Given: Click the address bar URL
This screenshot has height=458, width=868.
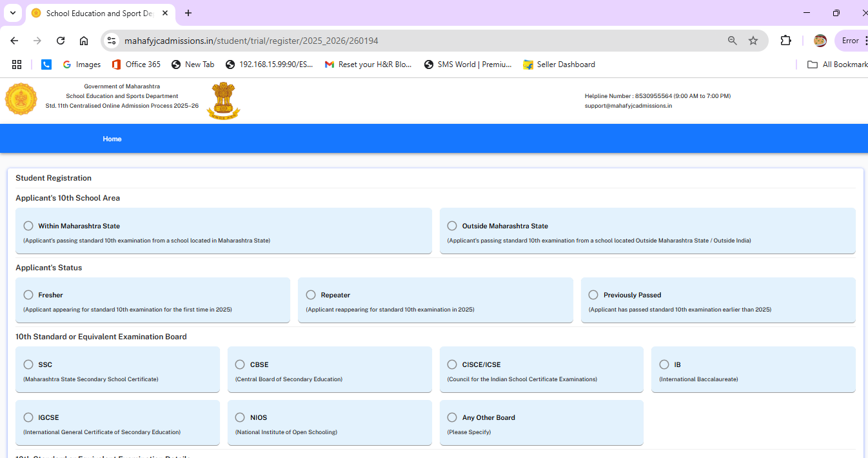Looking at the screenshot, I should click(251, 41).
